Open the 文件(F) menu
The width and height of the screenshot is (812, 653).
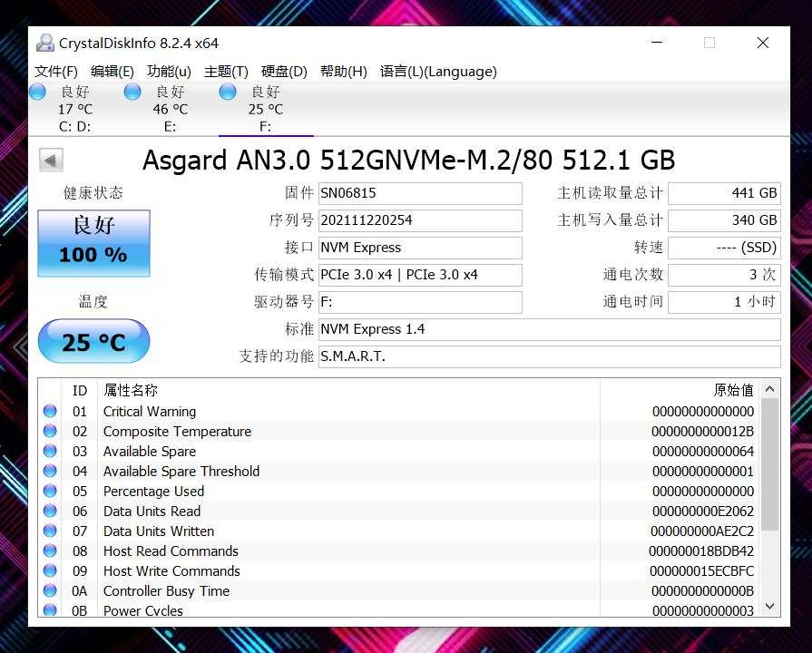point(56,72)
